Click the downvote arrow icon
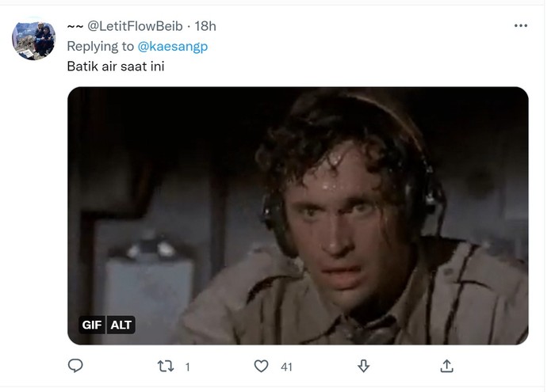The width and height of the screenshot is (555, 392). point(363,366)
